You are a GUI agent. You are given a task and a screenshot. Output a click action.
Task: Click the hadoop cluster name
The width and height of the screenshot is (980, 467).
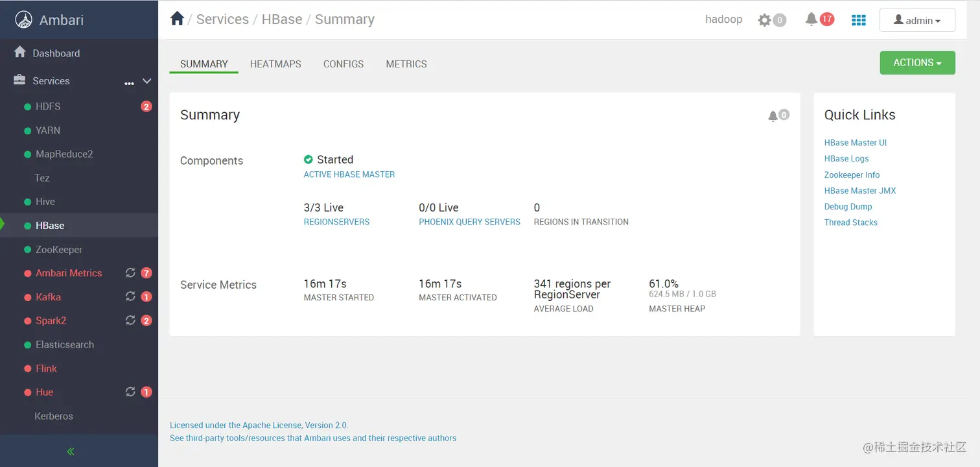coord(723,19)
